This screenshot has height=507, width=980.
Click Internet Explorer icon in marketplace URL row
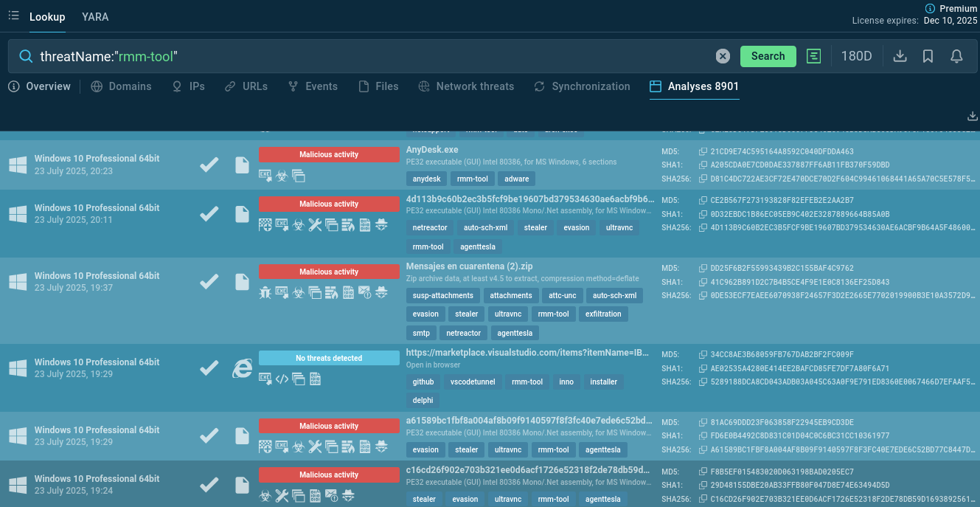tap(242, 368)
